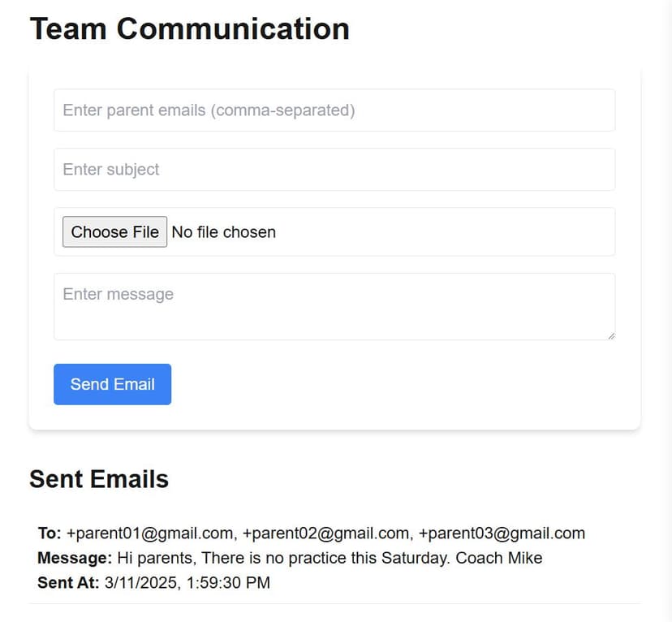Viewport: 672px width, 622px height.
Task: Click the parent emails input field
Action: (x=334, y=110)
